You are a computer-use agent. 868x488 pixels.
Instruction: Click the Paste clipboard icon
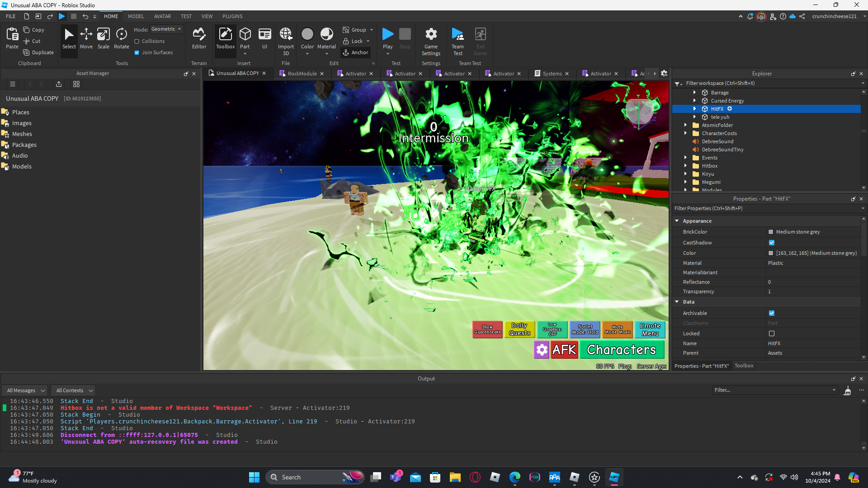point(12,34)
